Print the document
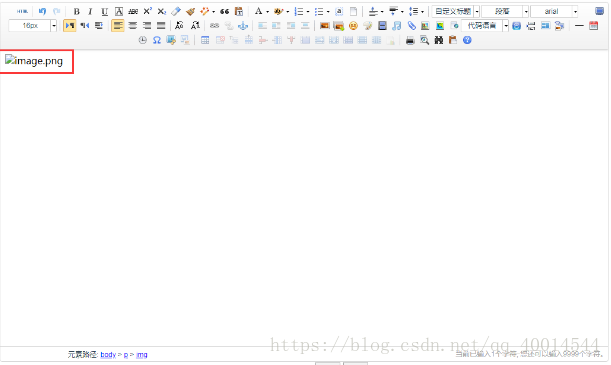The width and height of the screenshot is (611, 365). click(410, 40)
